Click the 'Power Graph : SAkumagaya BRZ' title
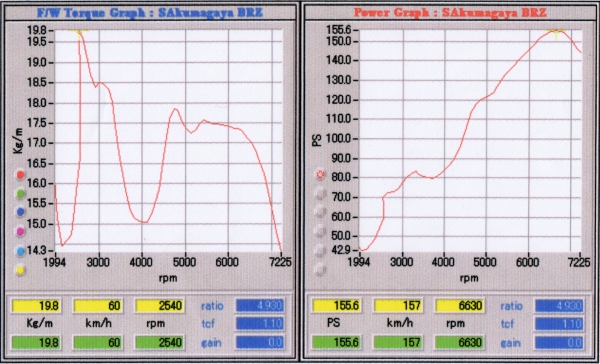This screenshot has height=364, width=600. tap(450, 12)
